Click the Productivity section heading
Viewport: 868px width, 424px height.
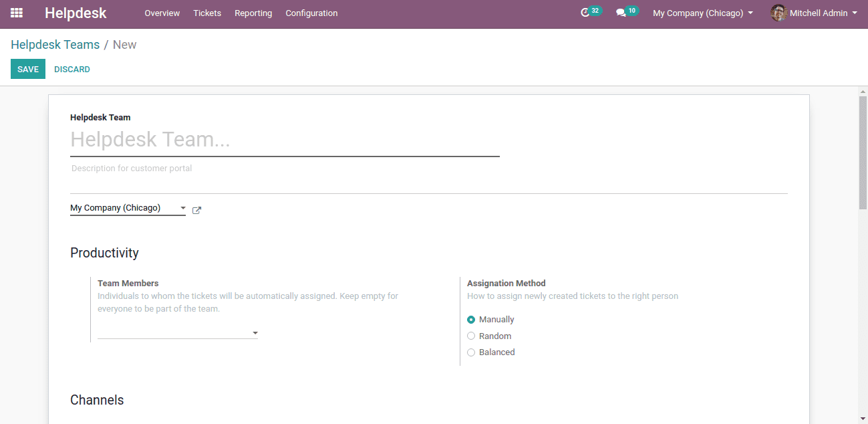tap(104, 253)
